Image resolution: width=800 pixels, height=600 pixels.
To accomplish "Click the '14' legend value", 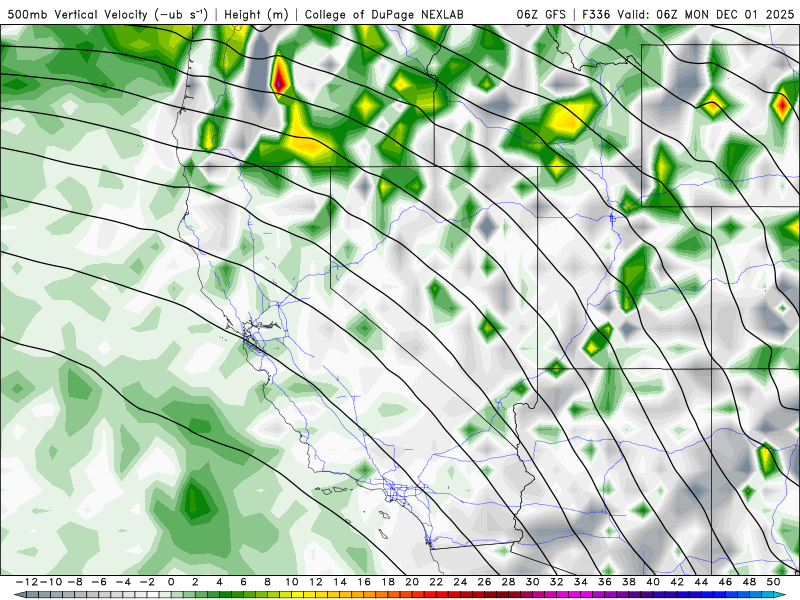I will click(340, 582).
